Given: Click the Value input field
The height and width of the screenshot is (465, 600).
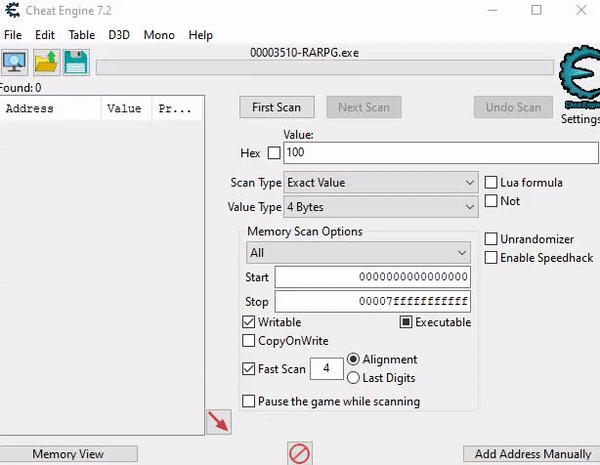Looking at the screenshot, I should (x=441, y=153).
